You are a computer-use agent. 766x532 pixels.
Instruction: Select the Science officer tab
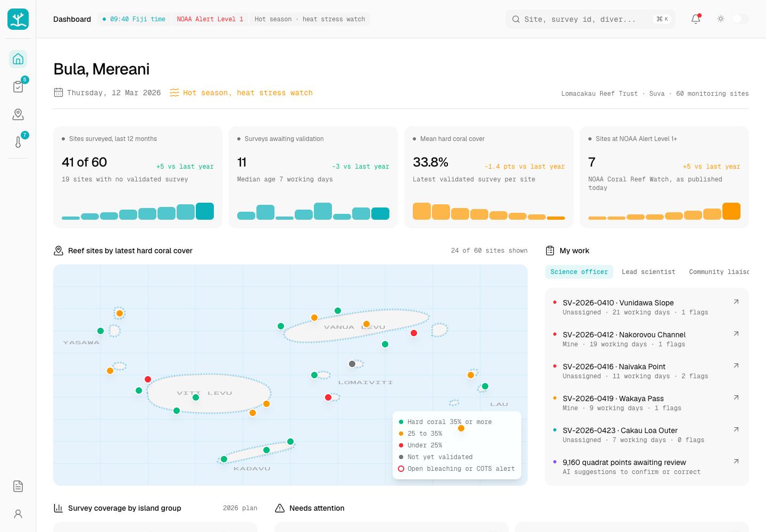[579, 272]
